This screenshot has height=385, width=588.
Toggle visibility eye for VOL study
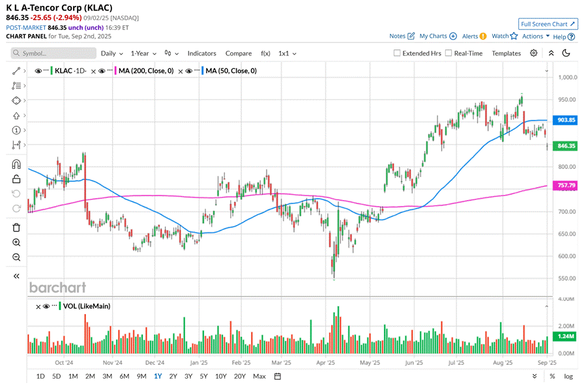click(x=46, y=306)
